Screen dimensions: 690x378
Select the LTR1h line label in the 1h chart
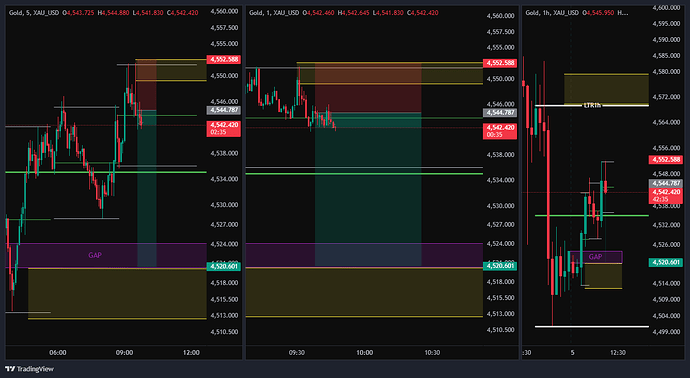coord(592,106)
